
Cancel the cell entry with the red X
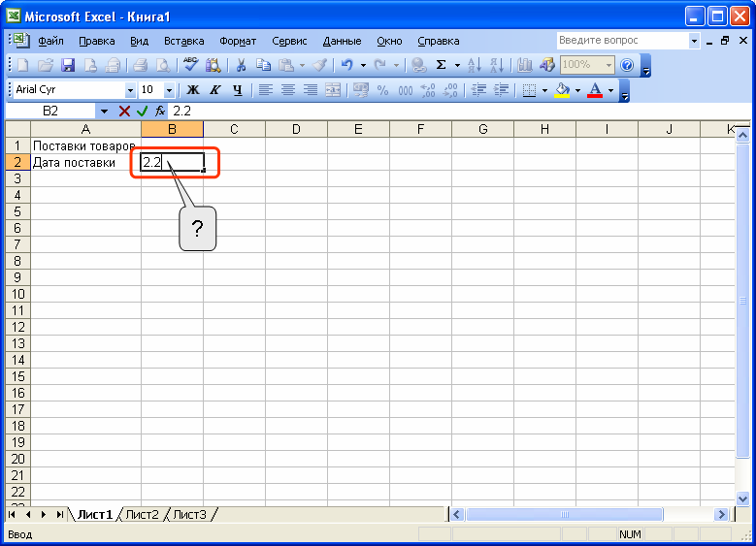[124, 112]
